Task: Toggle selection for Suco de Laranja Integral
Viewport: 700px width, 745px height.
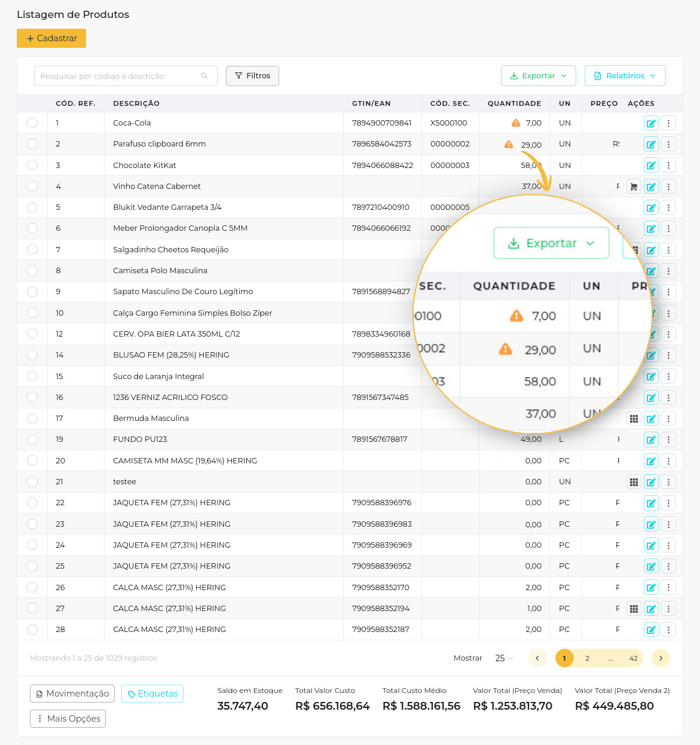Action: point(32,376)
